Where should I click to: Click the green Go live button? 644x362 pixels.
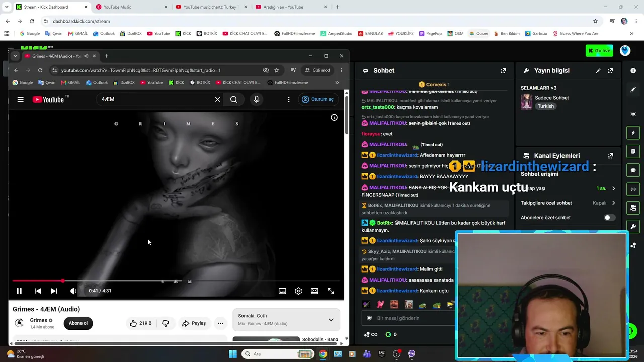click(x=599, y=50)
